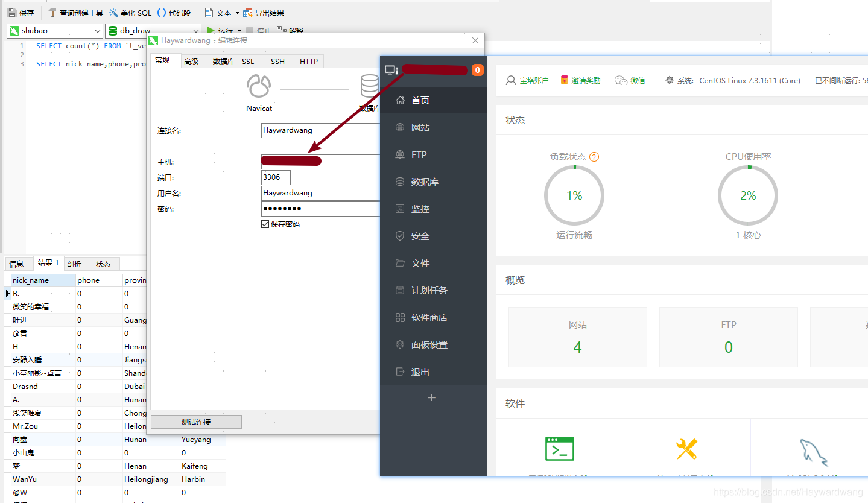Viewport: 868px width, 503px height.
Task: Open the 文件 folder sidebar icon
Action: coord(400,264)
